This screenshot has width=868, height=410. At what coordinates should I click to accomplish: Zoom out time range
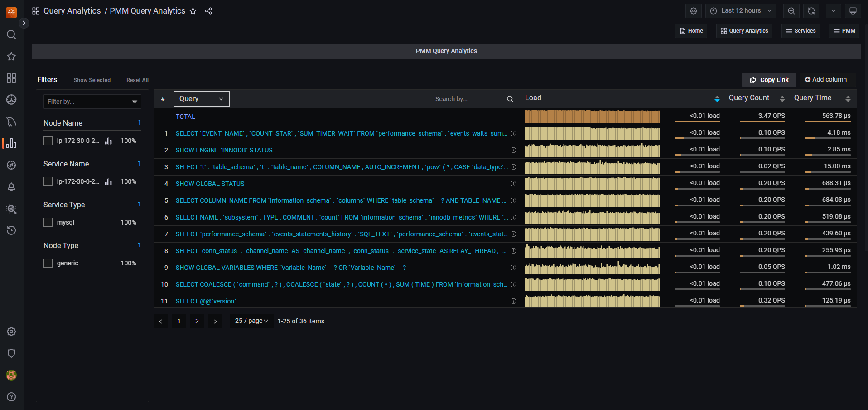791,11
